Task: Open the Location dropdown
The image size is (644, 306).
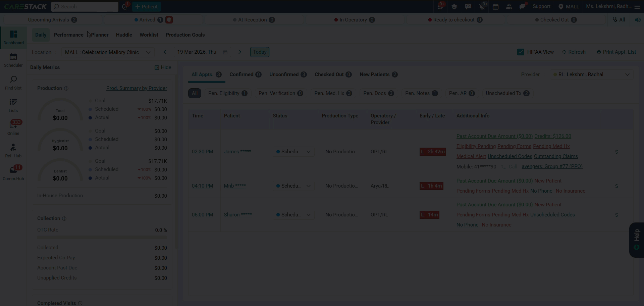Action: [108, 52]
